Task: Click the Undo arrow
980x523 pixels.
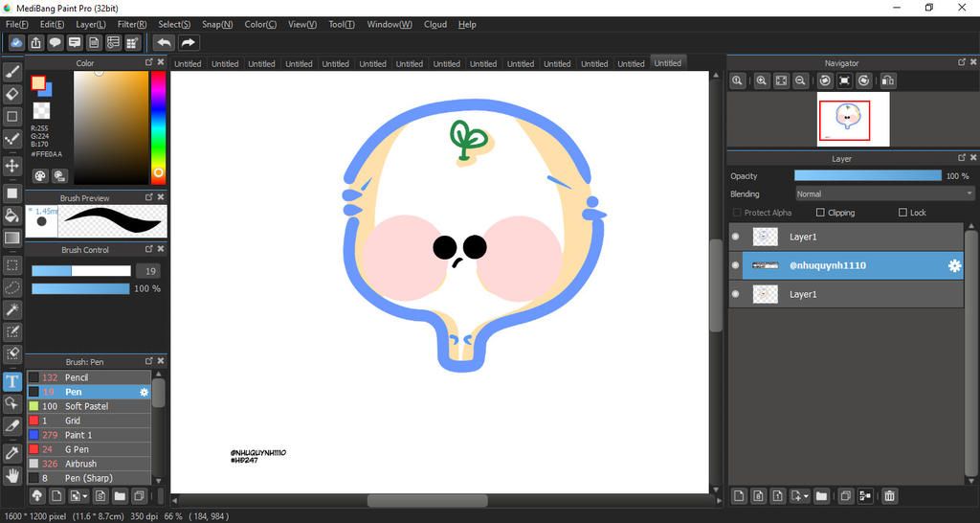Action: click(164, 42)
